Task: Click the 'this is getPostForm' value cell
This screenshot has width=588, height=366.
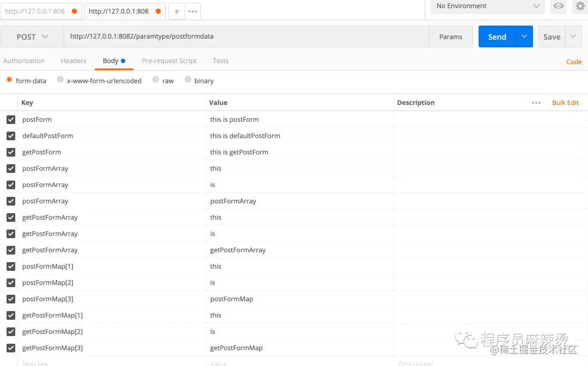Action: pyautogui.click(x=299, y=152)
